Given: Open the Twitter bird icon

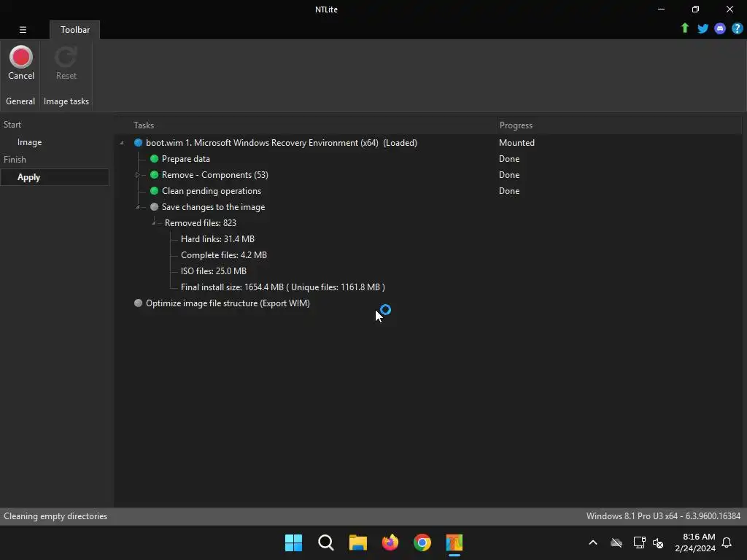Looking at the screenshot, I should coord(703,28).
